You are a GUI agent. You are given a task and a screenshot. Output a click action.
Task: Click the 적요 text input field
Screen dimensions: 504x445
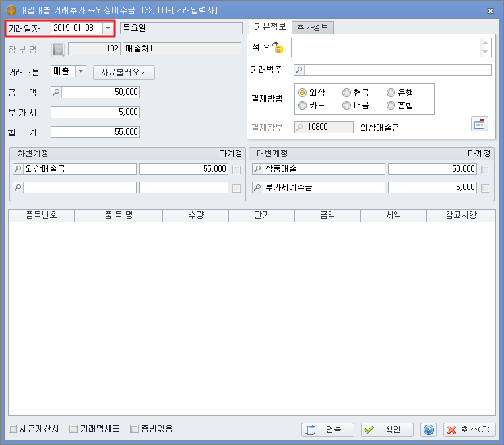(385, 48)
